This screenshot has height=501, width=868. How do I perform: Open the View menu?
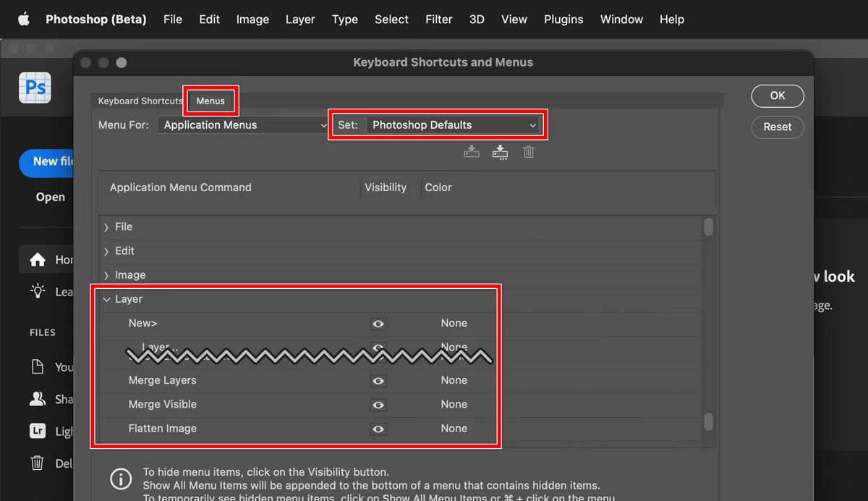click(514, 20)
